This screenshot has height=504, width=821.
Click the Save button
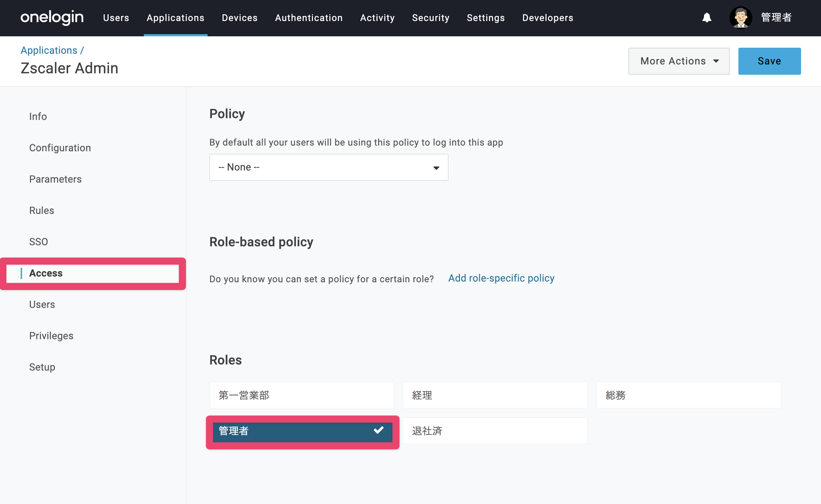click(769, 61)
